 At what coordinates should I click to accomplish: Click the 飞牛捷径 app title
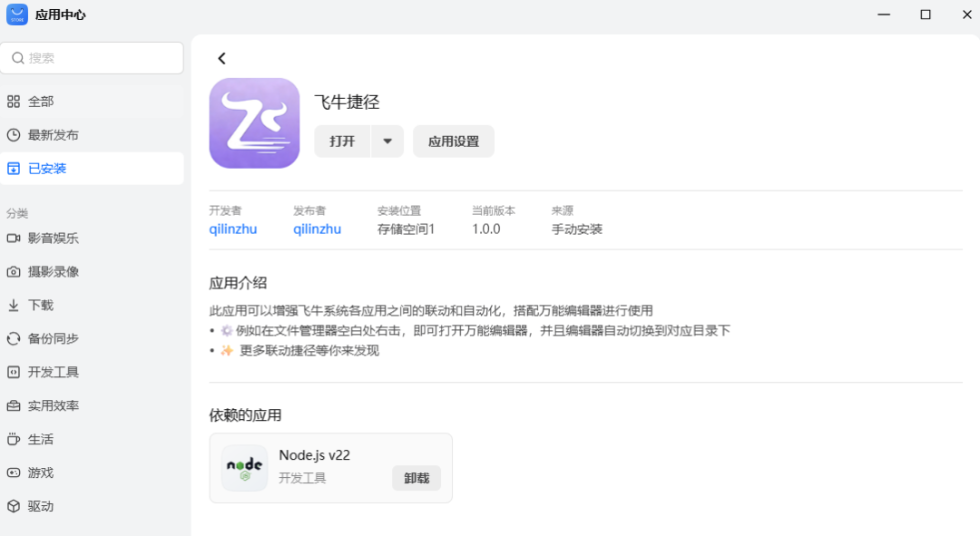(x=347, y=102)
